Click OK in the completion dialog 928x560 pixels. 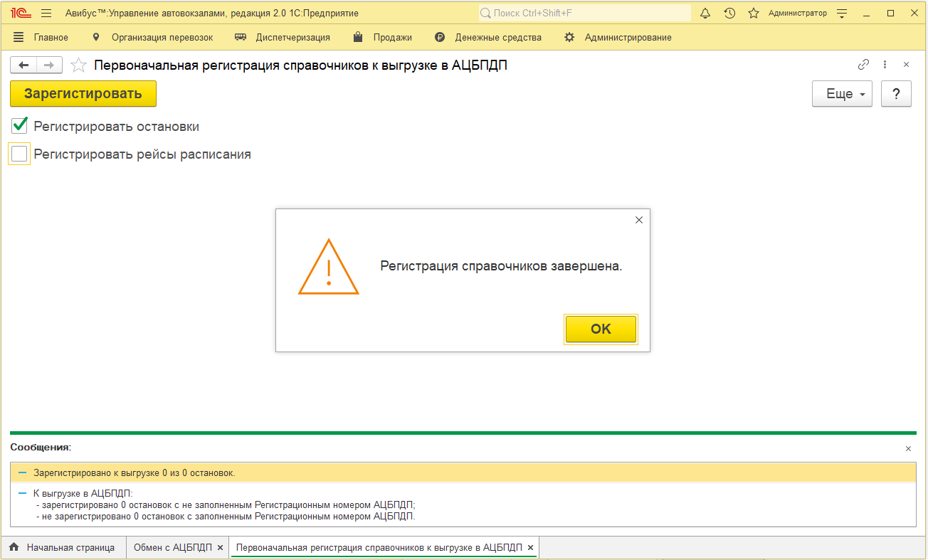(x=601, y=328)
